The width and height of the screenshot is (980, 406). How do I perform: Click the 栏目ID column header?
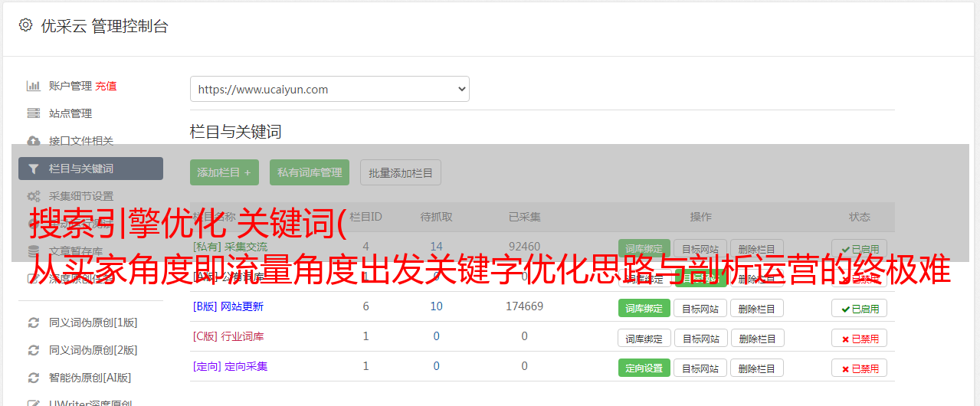[x=365, y=217]
